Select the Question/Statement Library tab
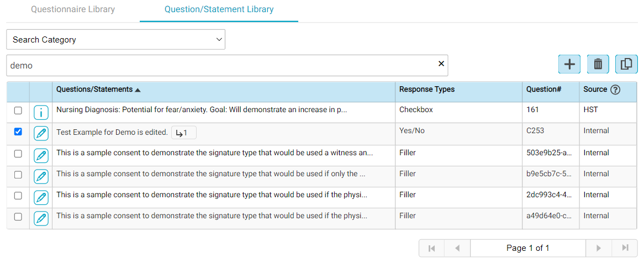 (219, 9)
